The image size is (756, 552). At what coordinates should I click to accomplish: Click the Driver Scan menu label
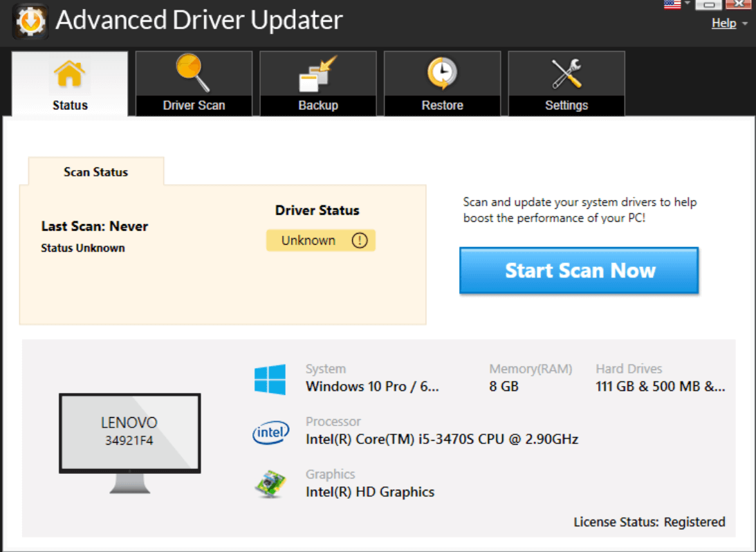pos(193,105)
